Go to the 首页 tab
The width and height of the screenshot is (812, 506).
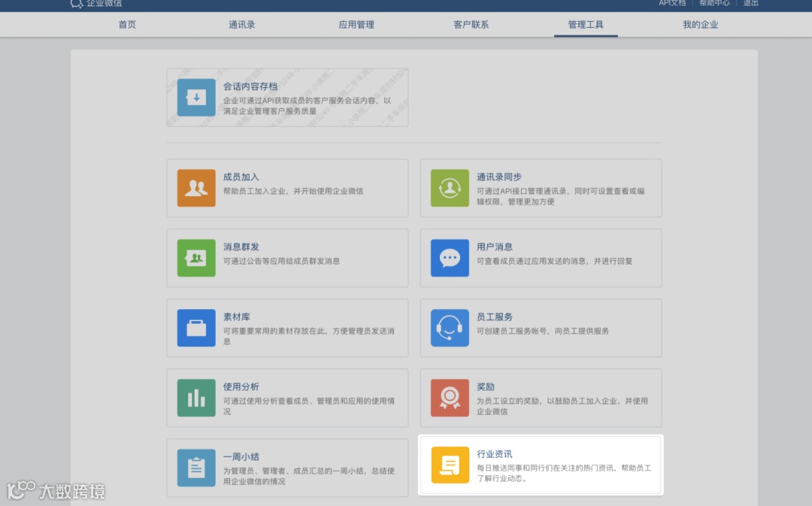click(127, 24)
